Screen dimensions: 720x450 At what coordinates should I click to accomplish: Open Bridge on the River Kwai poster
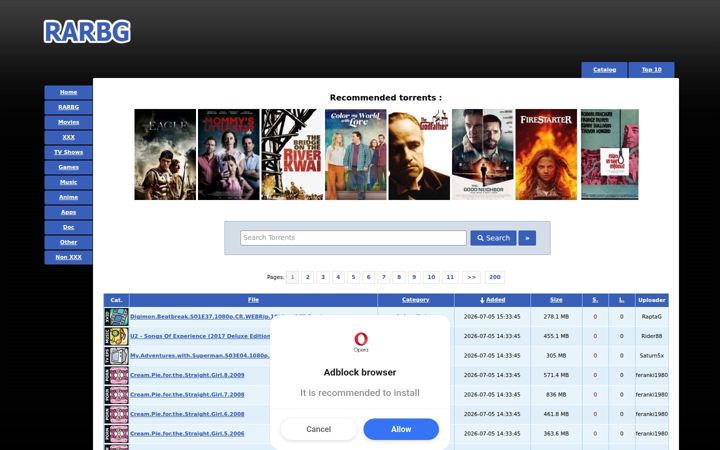[292, 154]
